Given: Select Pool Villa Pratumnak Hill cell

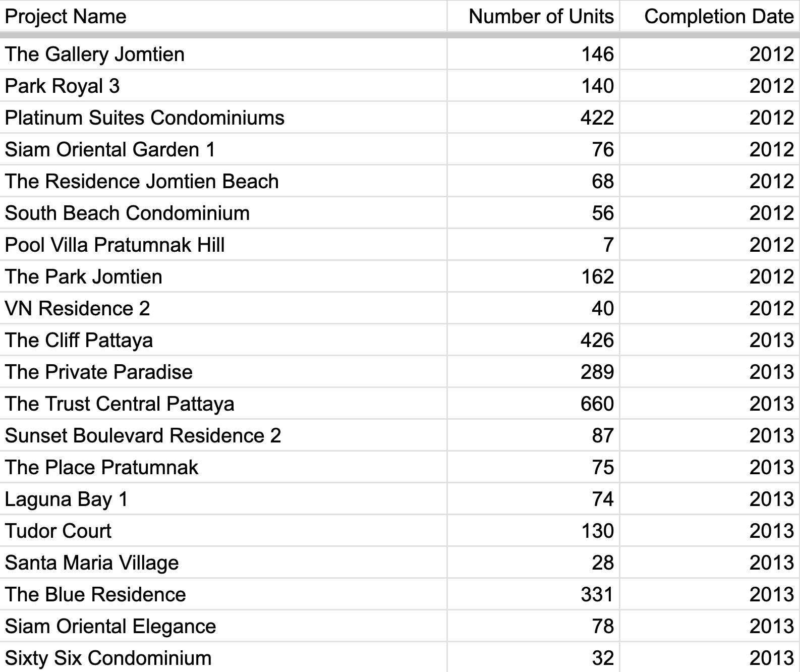Looking at the screenshot, I should click(x=223, y=245).
